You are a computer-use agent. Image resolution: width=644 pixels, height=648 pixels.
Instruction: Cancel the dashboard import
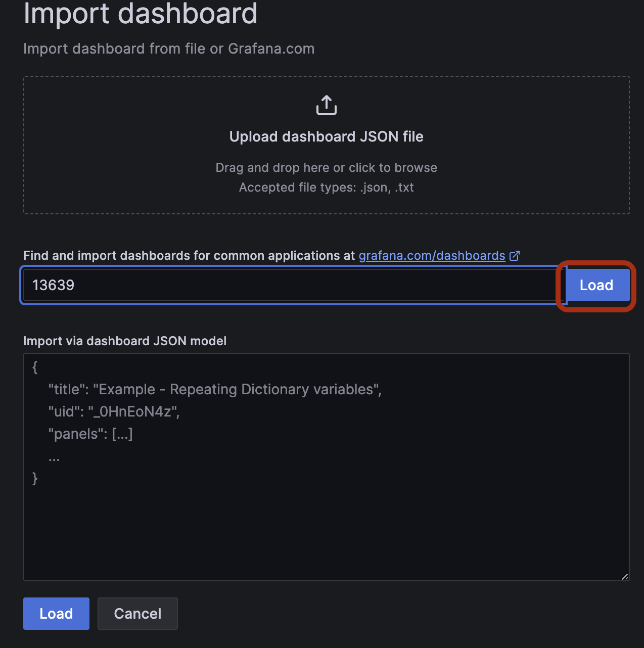[x=137, y=614]
